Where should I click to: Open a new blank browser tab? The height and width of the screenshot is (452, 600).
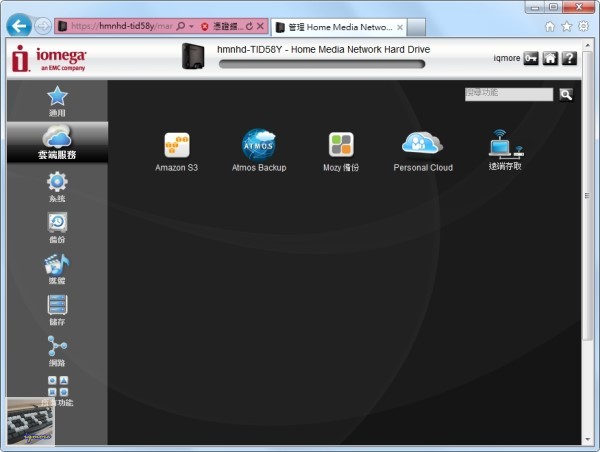click(x=416, y=27)
